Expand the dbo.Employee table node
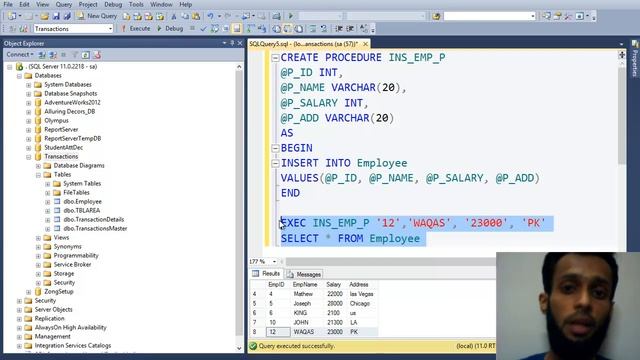The width and height of the screenshot is (640, 360). click(47, 202)
